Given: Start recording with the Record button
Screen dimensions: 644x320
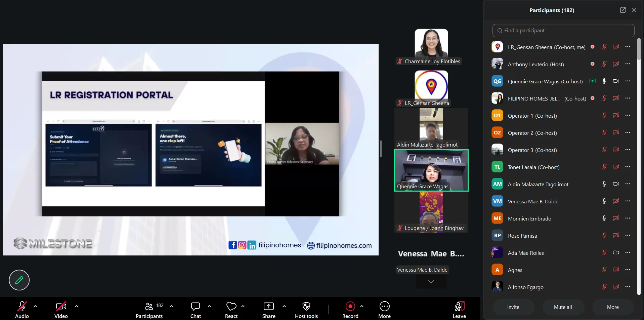Looking at the screenshot, I should [x=350, y=309].
